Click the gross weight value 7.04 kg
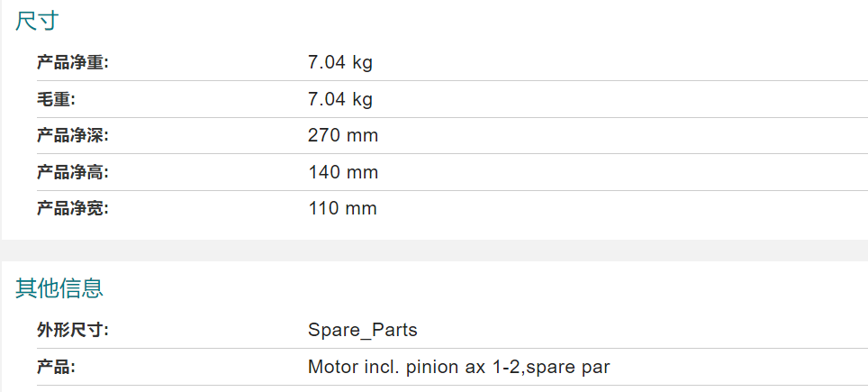Viewport: 868px width, 392px height. coord(339,100)
